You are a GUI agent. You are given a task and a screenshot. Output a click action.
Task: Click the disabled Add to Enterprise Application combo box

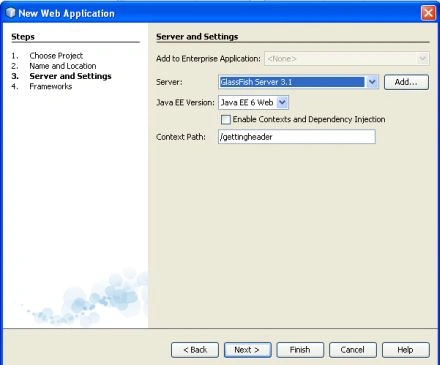pos(347,59)
